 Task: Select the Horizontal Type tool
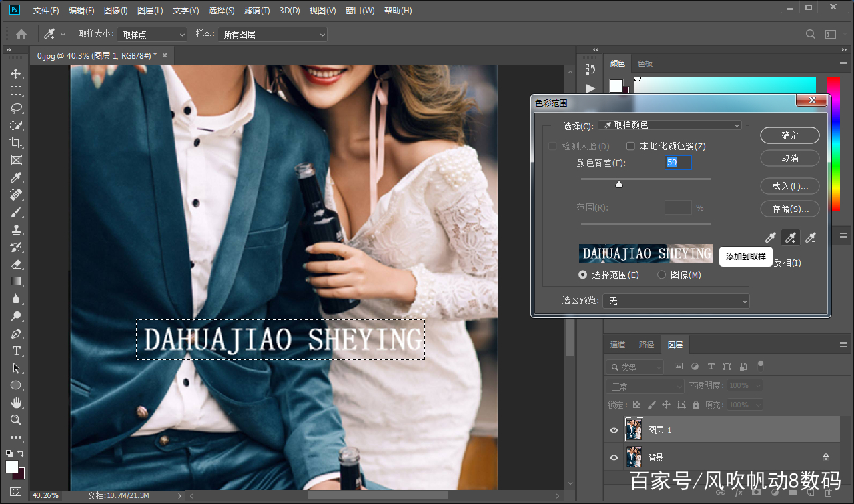16,351
